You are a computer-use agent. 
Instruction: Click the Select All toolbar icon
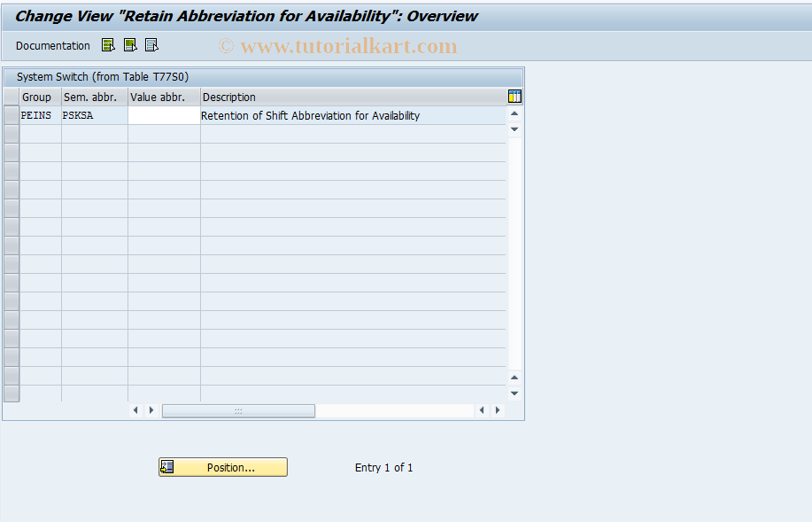coord(108,45)
